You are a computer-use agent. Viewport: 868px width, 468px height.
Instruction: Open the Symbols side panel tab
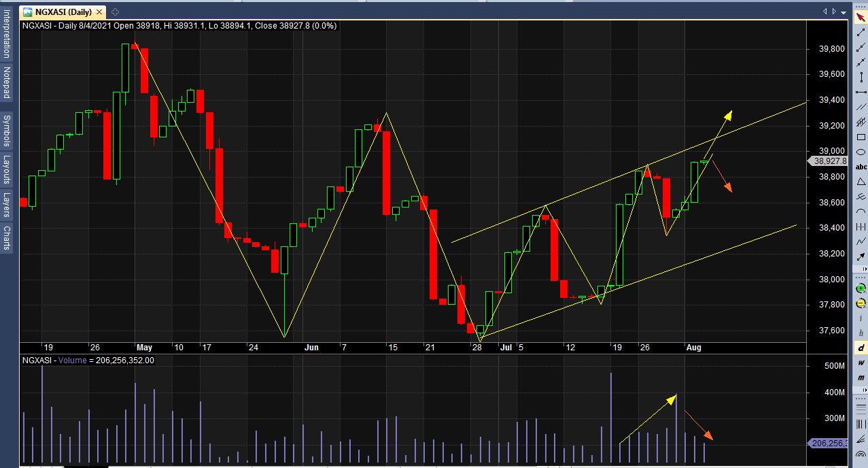coord(7,131)
